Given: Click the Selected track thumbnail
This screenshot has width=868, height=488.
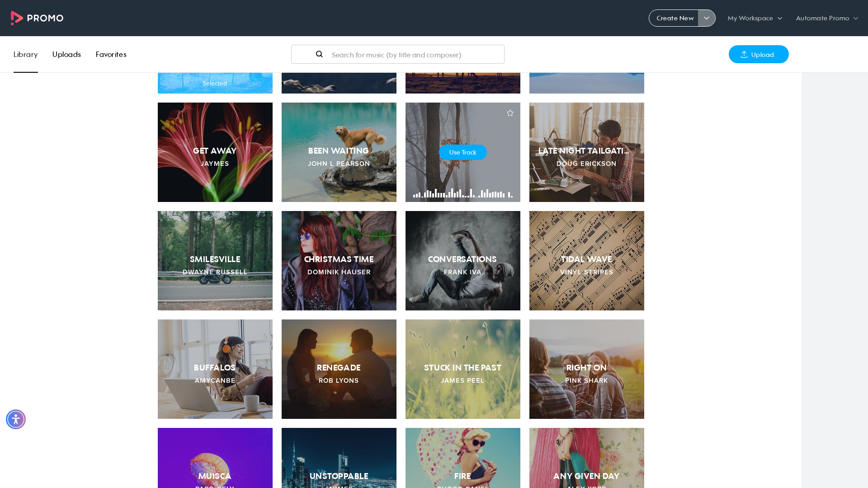Looking at the screenshot, I should coord(215,83).
